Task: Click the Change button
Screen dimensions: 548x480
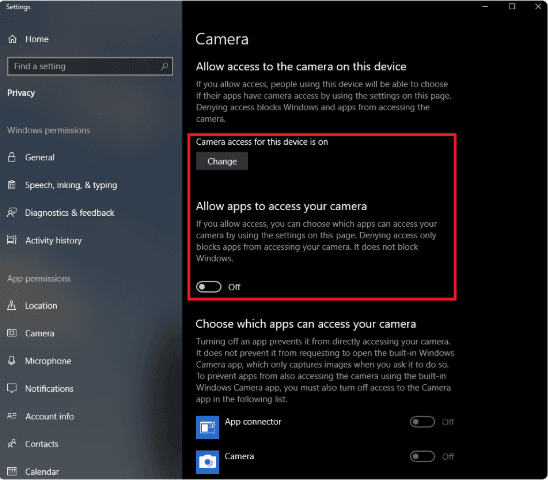Action: [222, 161]
